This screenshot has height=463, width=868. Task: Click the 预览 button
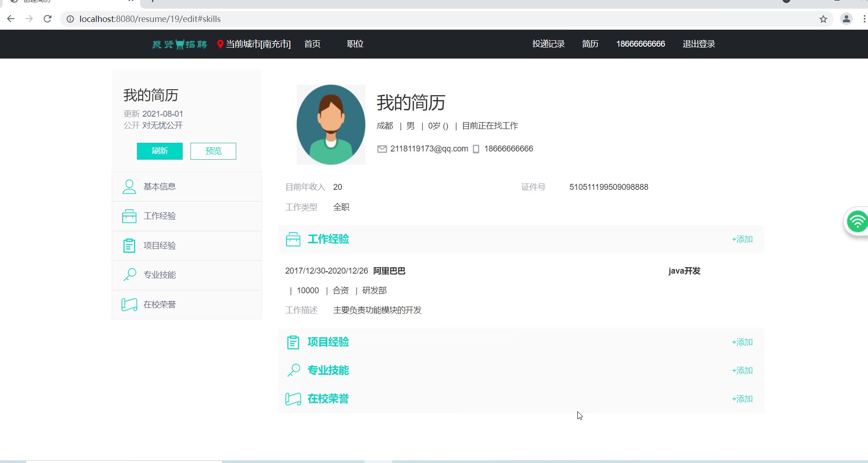pyautogui.click(x=213, y=151)
